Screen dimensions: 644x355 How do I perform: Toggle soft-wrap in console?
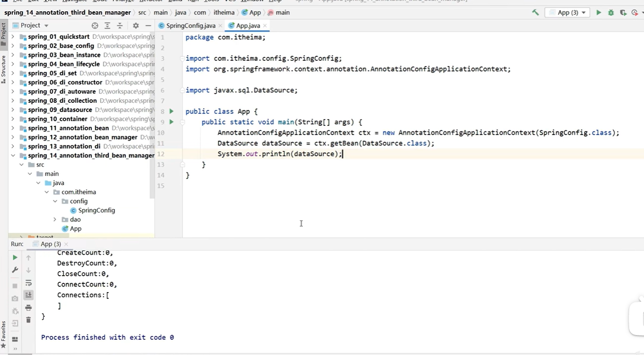29,283
